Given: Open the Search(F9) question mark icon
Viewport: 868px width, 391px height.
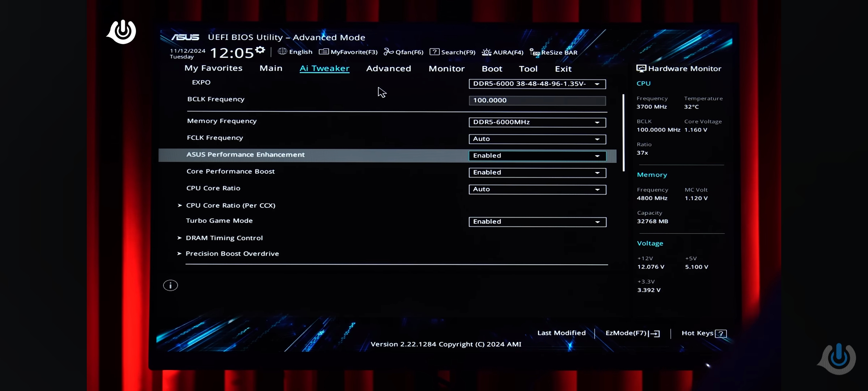Looking at the screenshot, I should [x=434, y=52].
